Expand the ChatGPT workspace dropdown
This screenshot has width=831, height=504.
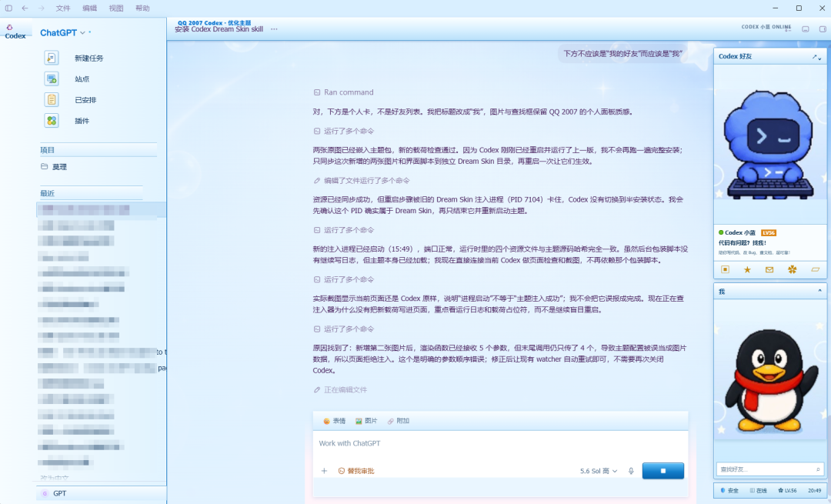[62, 33]
